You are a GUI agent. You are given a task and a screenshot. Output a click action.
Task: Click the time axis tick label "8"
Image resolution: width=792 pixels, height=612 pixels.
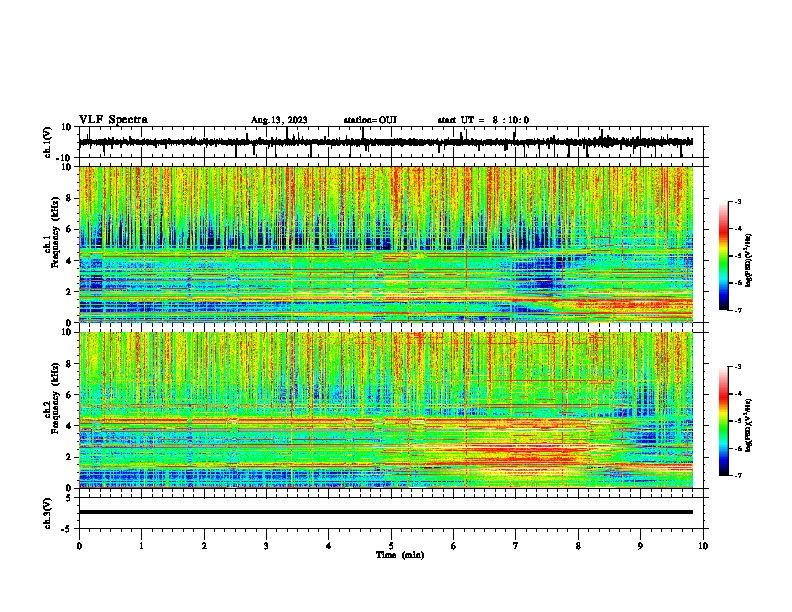pyautogui.click(x=578, y=546)
